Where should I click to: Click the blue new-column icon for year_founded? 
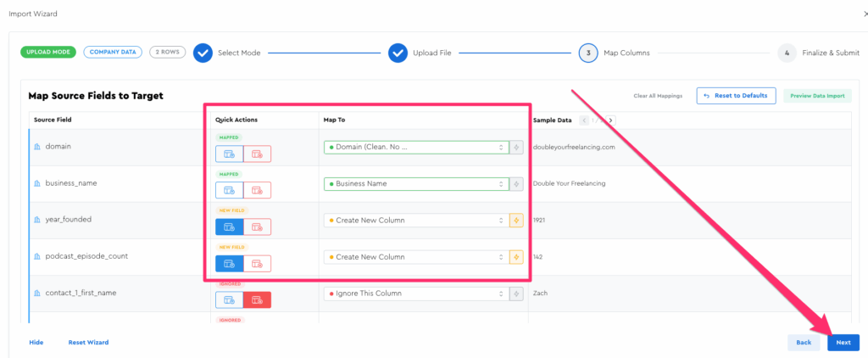pyautogui.click(x=229, y=227)
